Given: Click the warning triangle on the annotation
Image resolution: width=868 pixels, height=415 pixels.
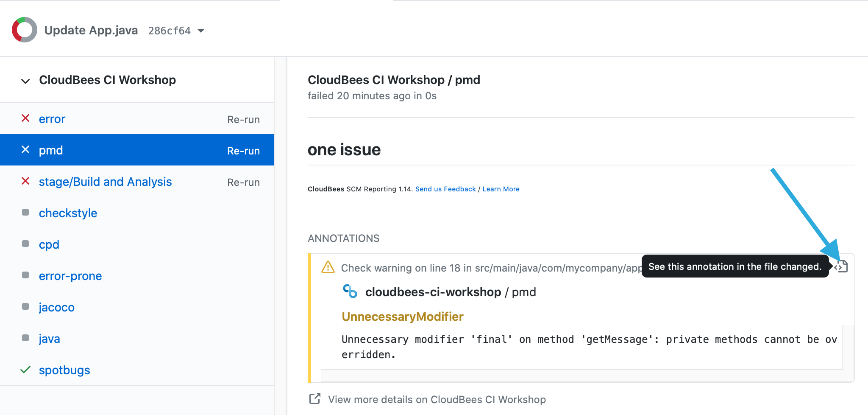Looking at the screenshot, I should (x=327, y=267).
